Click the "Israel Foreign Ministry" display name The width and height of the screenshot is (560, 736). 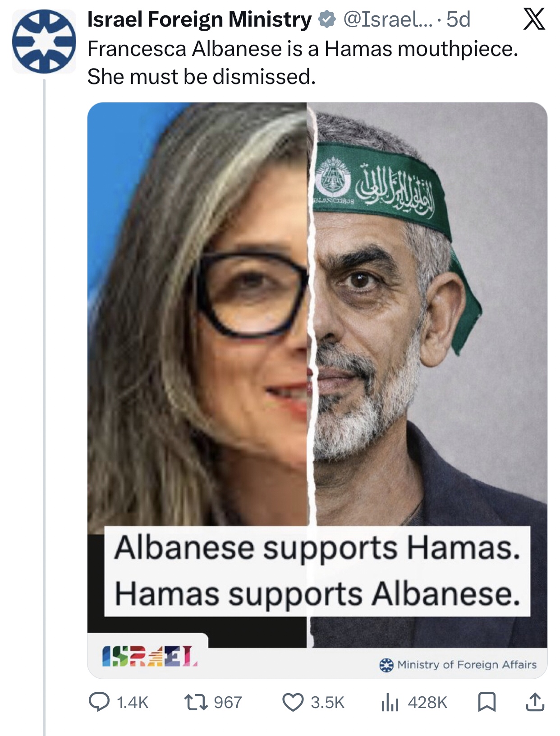[x=199, y=19]
